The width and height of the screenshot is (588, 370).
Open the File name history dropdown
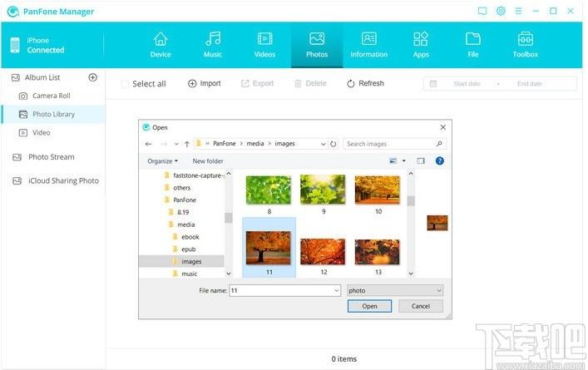pyautogui.click(x=336, y=290)
